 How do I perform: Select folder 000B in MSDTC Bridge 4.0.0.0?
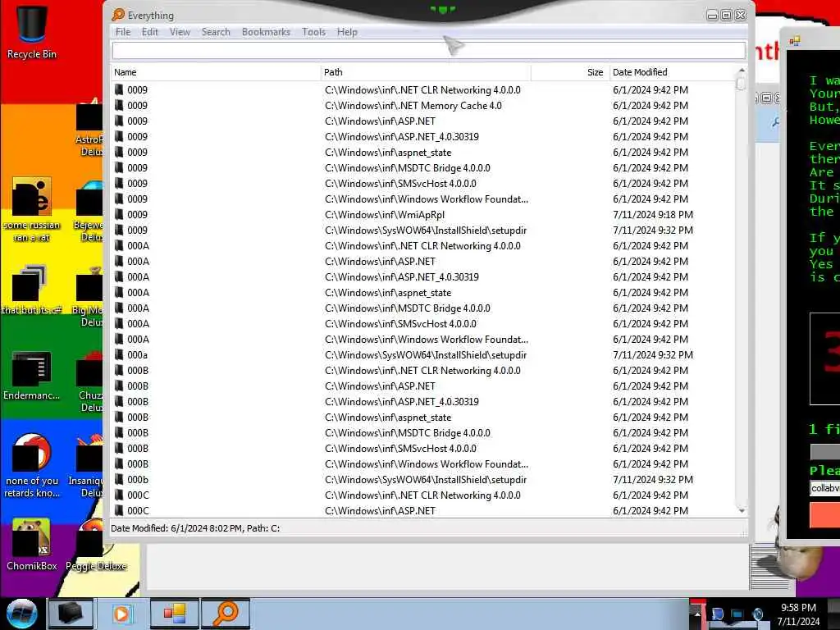coord(138,433)
